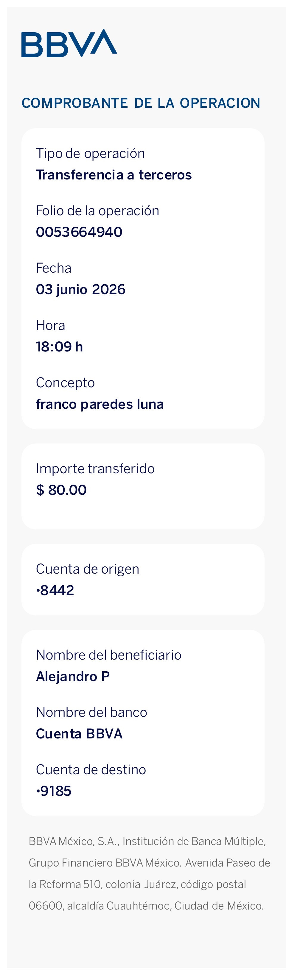Click the time 18:09 h
The height and width of the screenshot is (980, 286).
pyautogui.click(x=59, y=347)
